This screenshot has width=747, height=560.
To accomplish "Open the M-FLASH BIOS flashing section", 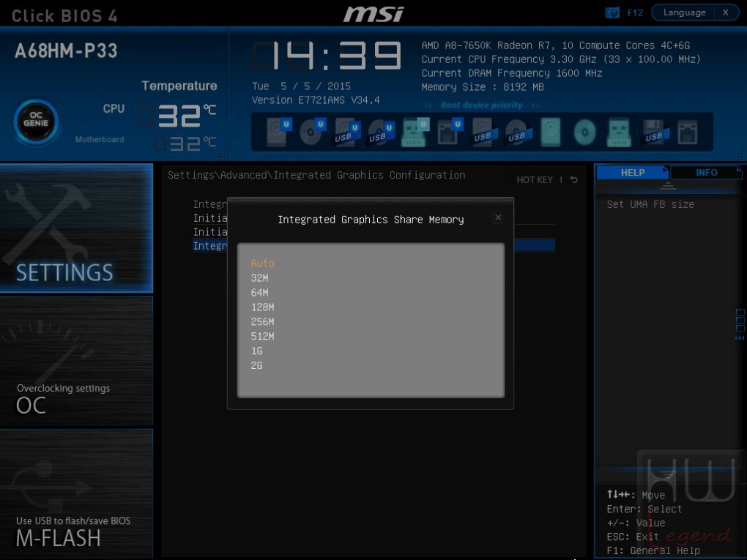I will point(76,493).
